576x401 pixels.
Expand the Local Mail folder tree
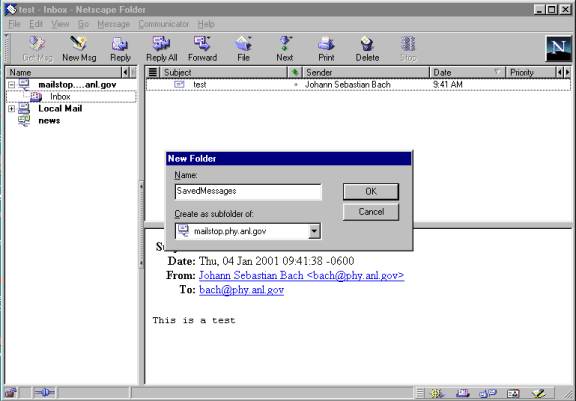11,109
